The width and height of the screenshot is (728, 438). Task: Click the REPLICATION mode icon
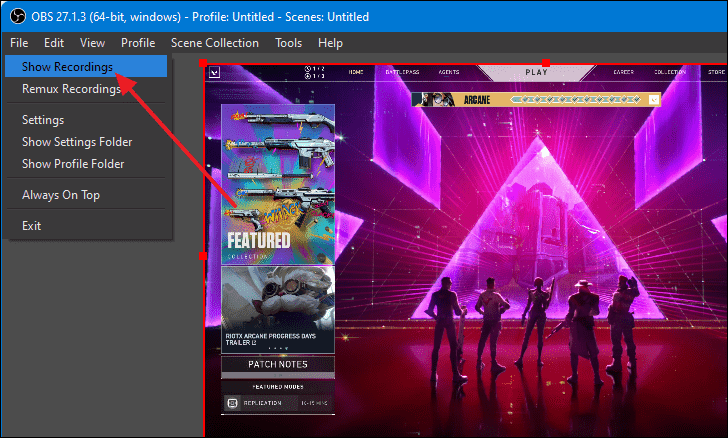233,403
